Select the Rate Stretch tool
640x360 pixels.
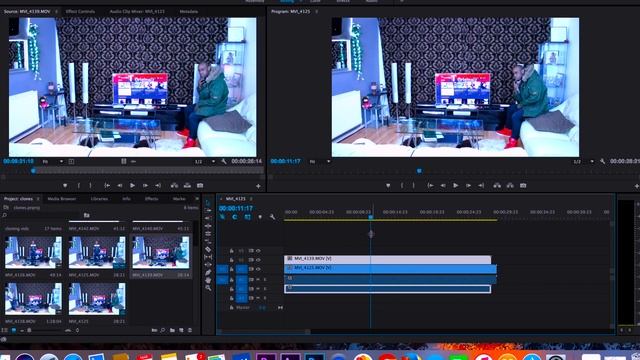208,233
